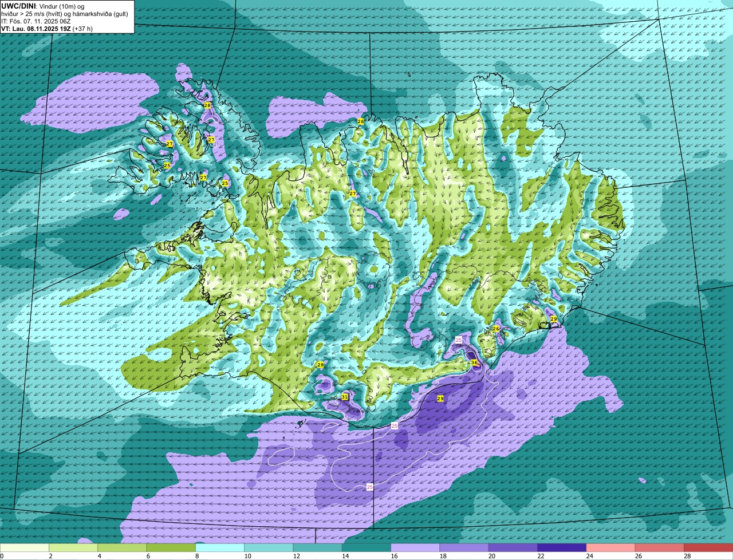Viewport: 733px width, 560px height.
Task: Click the colorbar tick label '8'
Action: (x=197, y=556)
